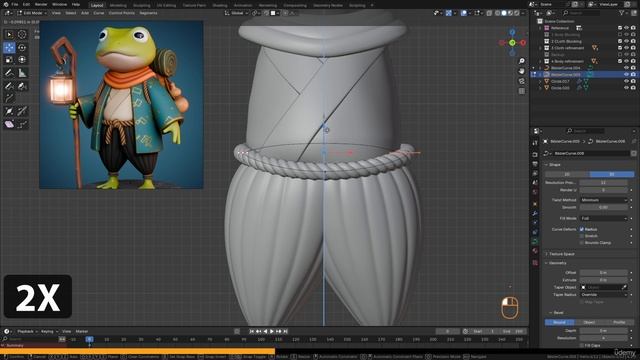The image size is (640, 360).
Task: Open the timeline Playback menu
Action: [27, 331]
